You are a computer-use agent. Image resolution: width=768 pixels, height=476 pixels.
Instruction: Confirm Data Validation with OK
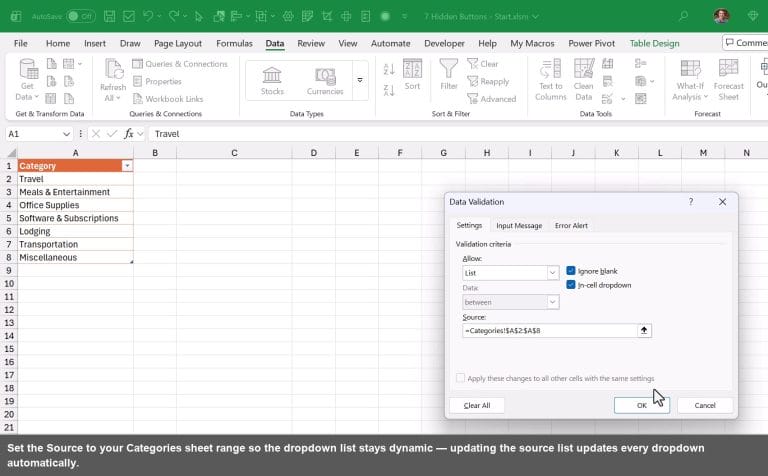642,405
